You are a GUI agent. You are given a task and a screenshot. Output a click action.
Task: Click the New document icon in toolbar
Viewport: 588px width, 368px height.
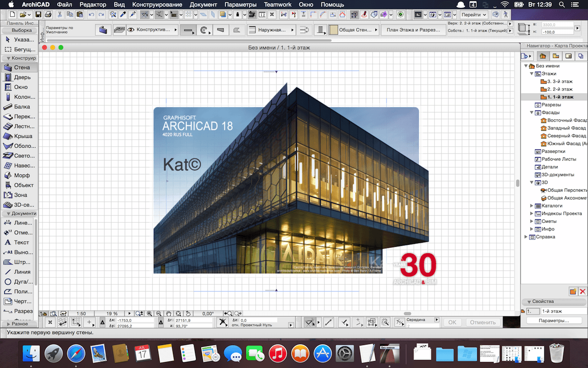13,15
